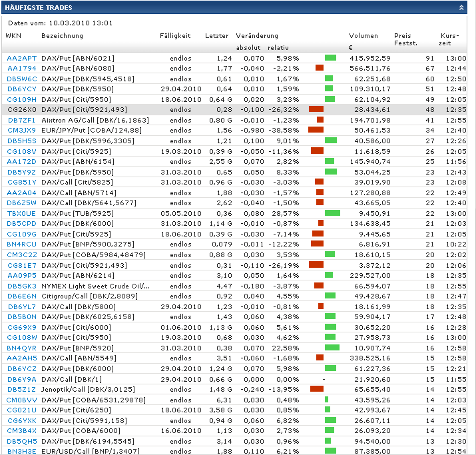476x455 pixels.
Task: Open WKN link CM3B4X
Action: (x=21, y=431)
